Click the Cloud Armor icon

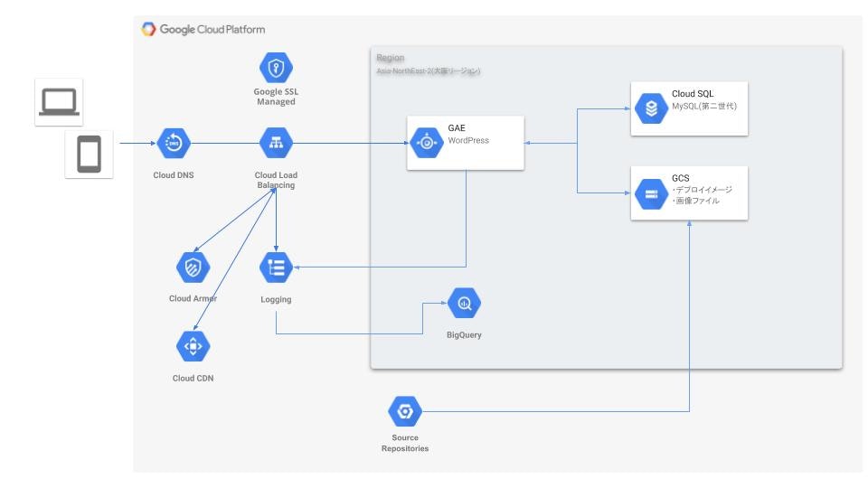193,267
